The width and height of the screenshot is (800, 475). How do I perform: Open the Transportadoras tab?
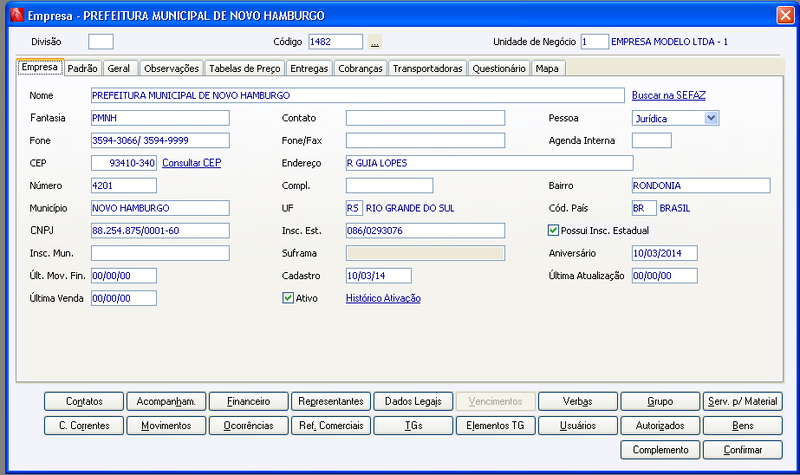pos(428,68)
